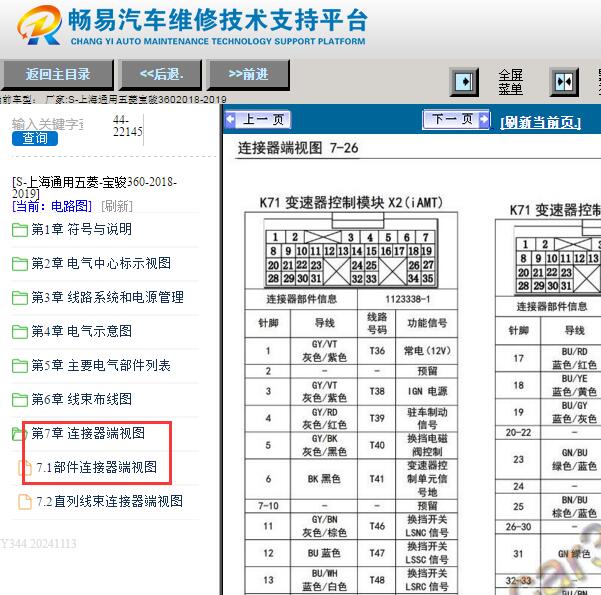The width and height of the screenshot is (601, 595).
Task: Click wire code T36 cell
Action: coord(377,351)
